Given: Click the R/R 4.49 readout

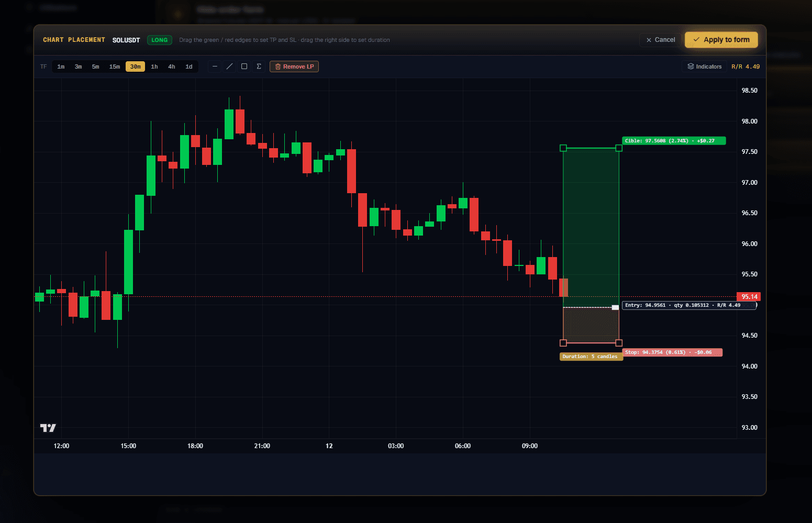Looking at the screenshot, I should point(746,66).
